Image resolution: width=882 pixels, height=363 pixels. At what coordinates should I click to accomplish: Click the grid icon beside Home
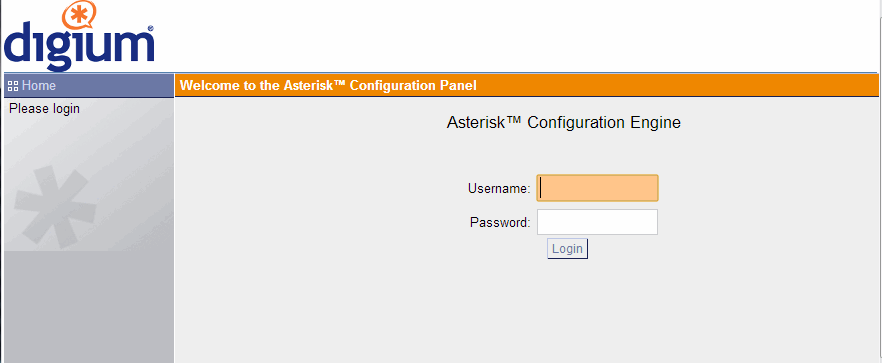coord(14,86)
